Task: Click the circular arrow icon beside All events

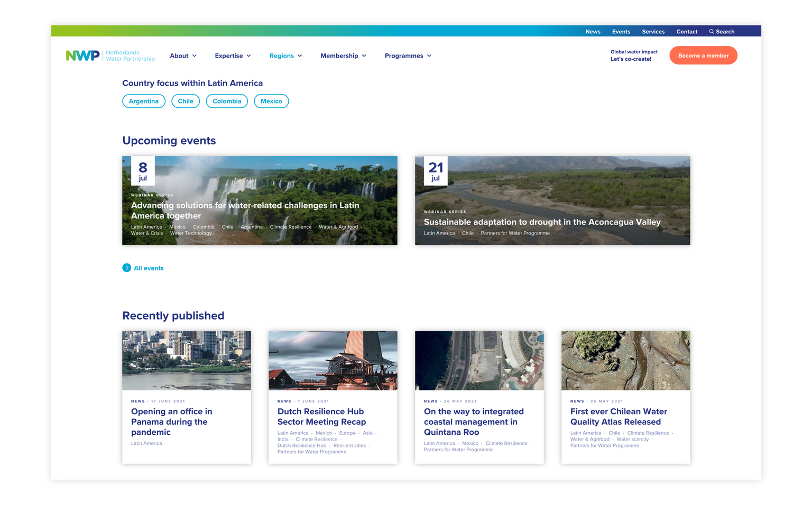Action: point(126,268)
